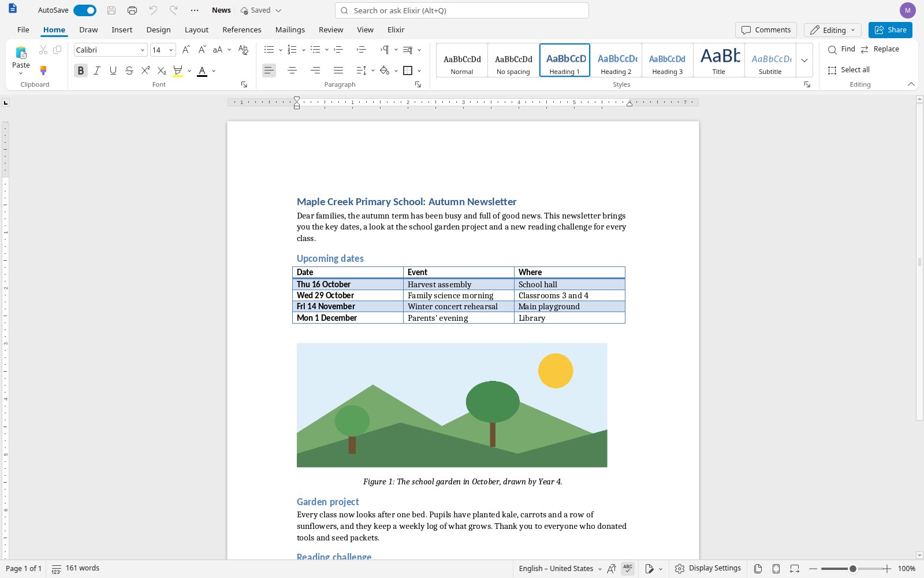
Task: Show paragraph marks icon
Action: tap(385, 50)
